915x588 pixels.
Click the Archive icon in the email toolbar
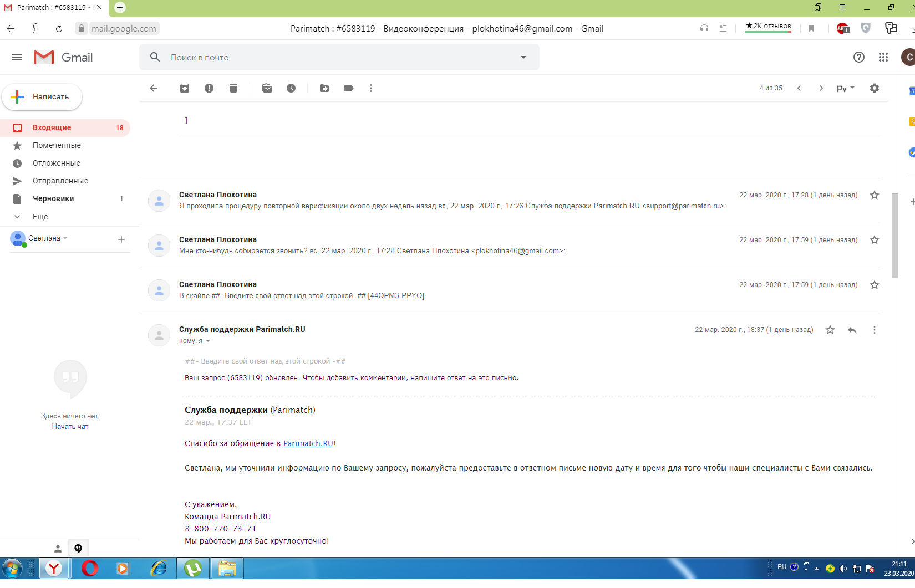[x=185, y=88]
